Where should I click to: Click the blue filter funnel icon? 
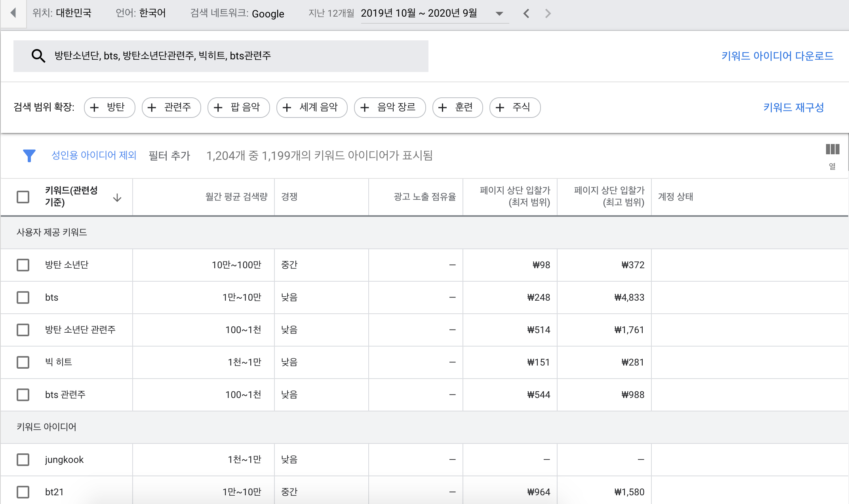click(29, 155)
